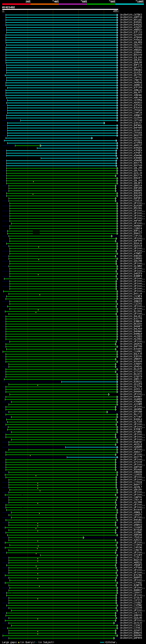146x644 pixels.
Task: Select hit label UniRef100_Q39640
Action: click(131, 53)
